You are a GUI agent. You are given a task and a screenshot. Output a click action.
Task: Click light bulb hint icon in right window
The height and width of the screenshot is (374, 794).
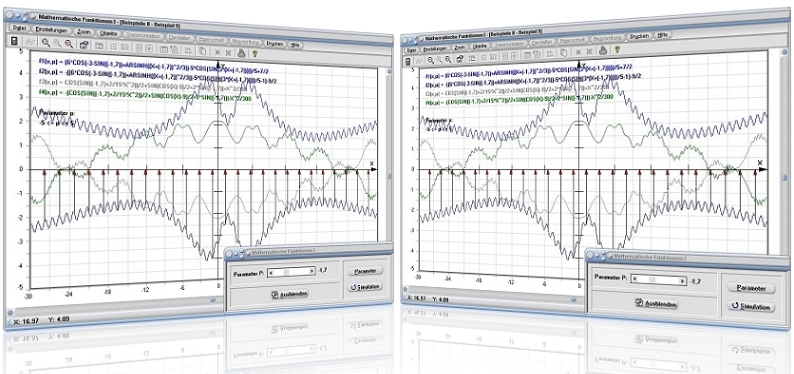pos(617,50)
